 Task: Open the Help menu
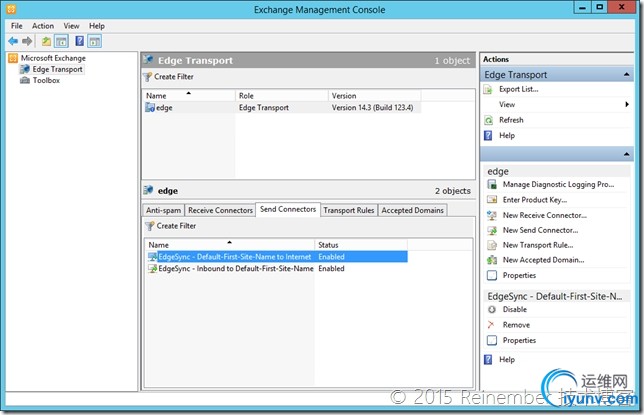pyautogui.click(x=97, y=26)
